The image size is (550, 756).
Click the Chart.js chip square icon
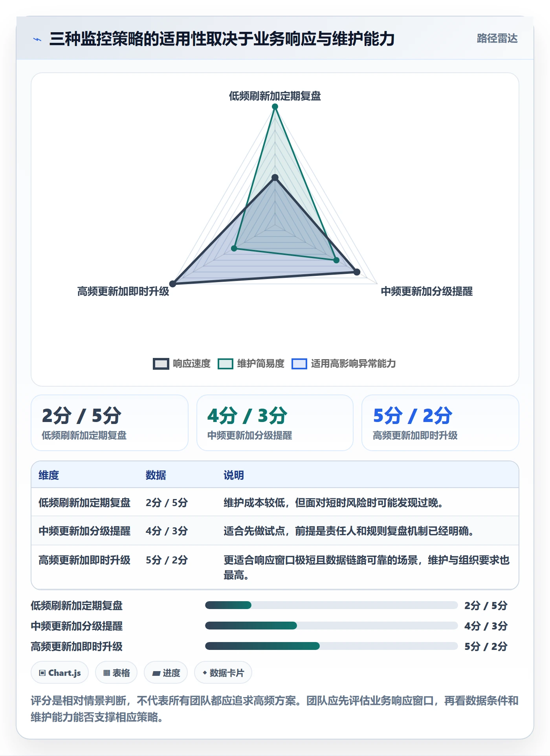pos(42,673)
